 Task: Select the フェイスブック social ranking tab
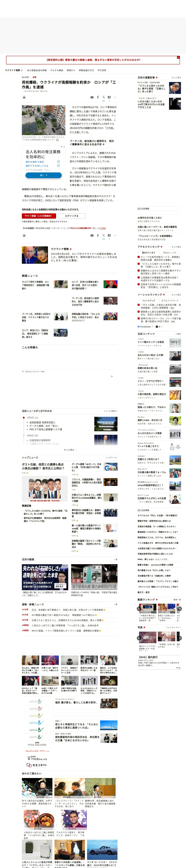pyautogui.click(x=148, y=301)
